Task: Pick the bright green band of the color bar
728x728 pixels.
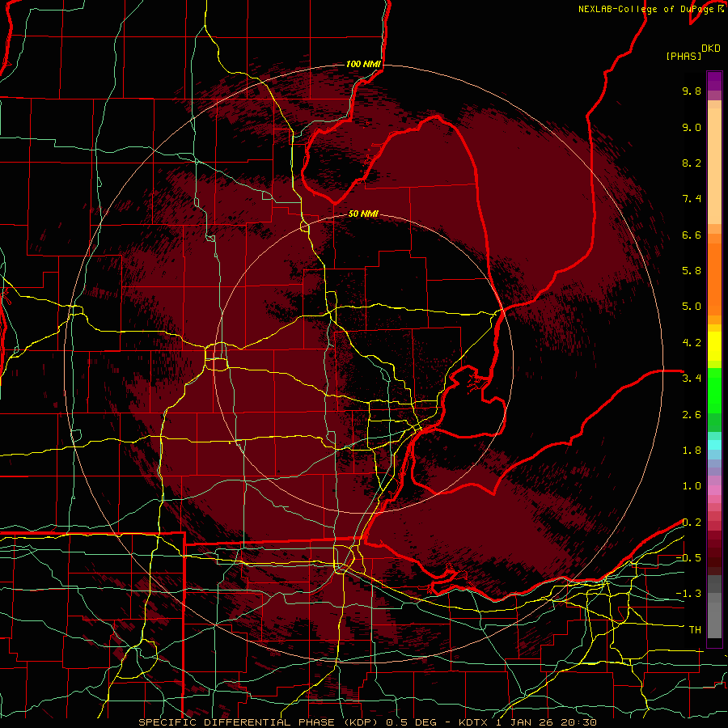Action: click(714, 391)
